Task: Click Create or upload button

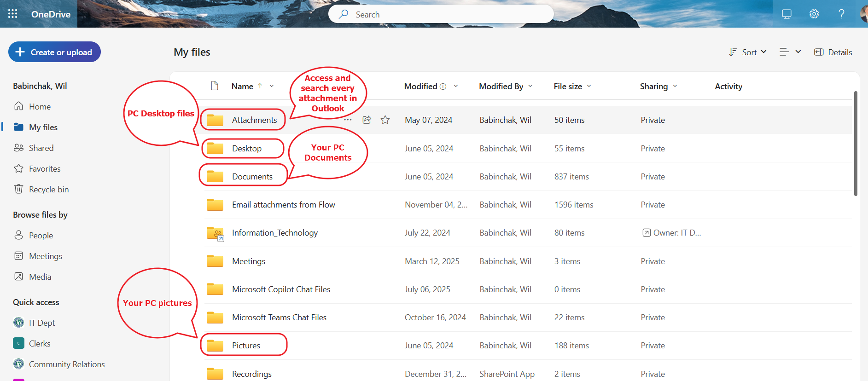Action: pyautogui.click(x=54, y=52)
